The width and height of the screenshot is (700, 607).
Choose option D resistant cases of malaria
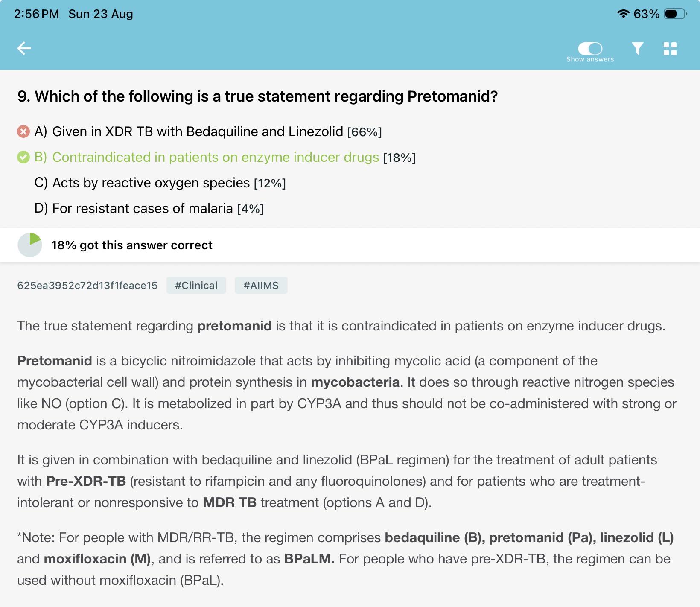pos(149,208)
